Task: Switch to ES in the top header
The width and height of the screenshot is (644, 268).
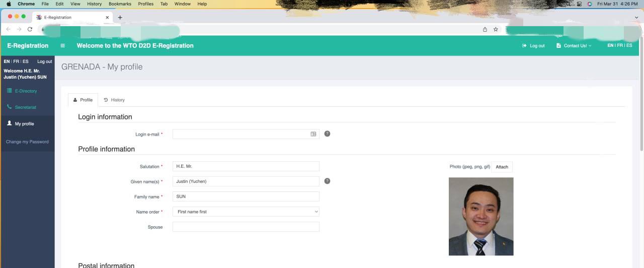Action: 629,45
